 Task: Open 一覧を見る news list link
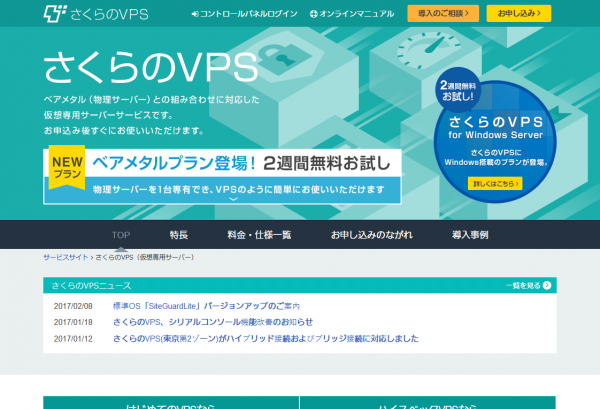pos(523,285)
